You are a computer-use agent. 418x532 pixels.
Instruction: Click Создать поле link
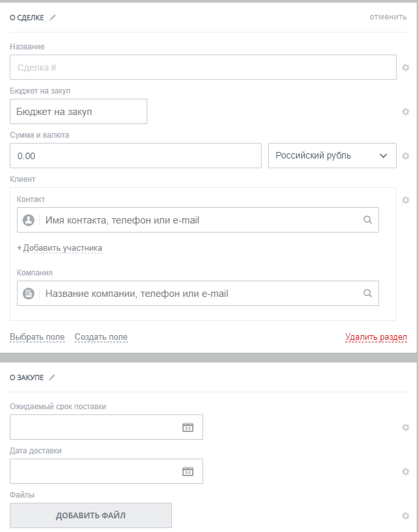coord(101,337)
